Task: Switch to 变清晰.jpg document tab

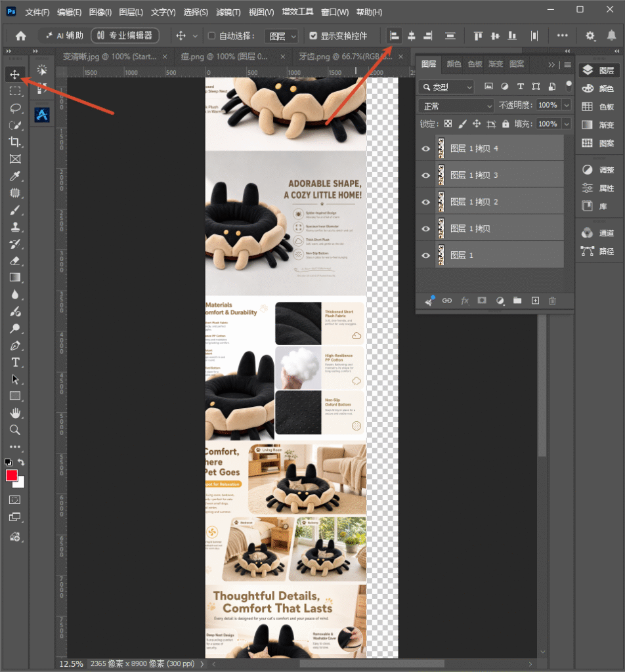Action: point(110,56)
